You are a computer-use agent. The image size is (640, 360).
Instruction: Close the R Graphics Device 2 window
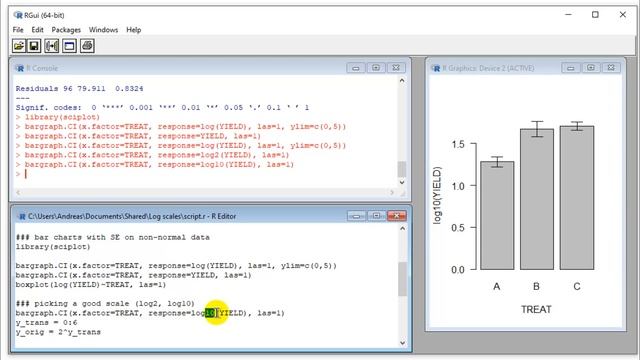pyautogui.click(x=611, y=68)
